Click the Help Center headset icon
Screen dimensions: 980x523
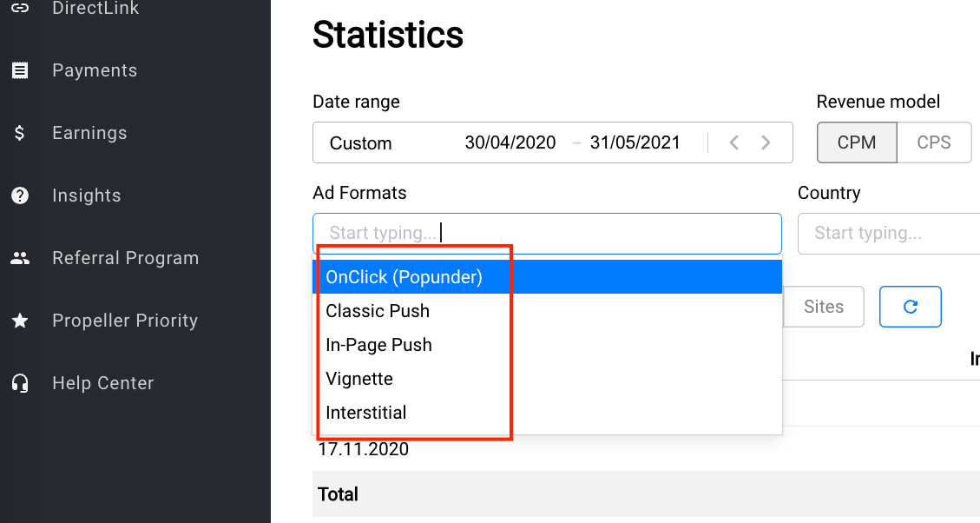20,383
